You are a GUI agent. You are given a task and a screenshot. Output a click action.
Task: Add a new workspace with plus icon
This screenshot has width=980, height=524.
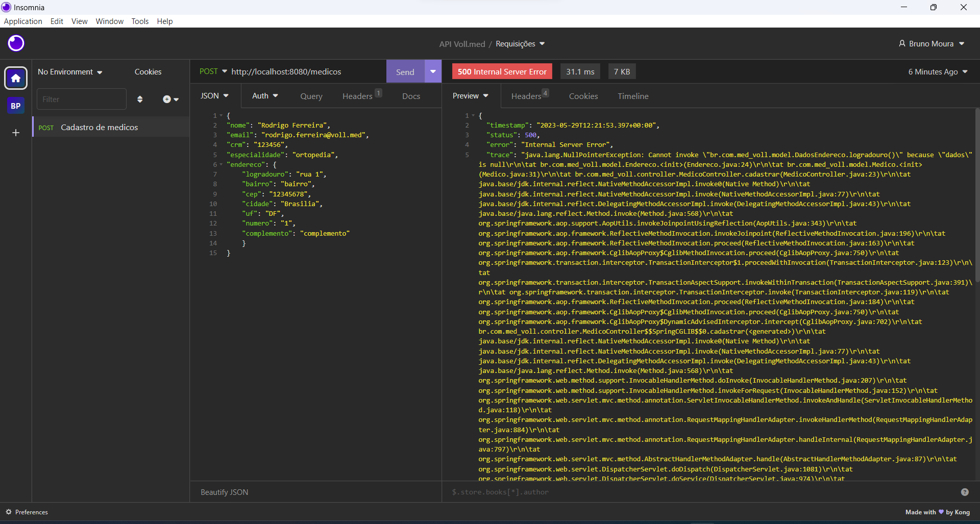[x=16, y=133]
